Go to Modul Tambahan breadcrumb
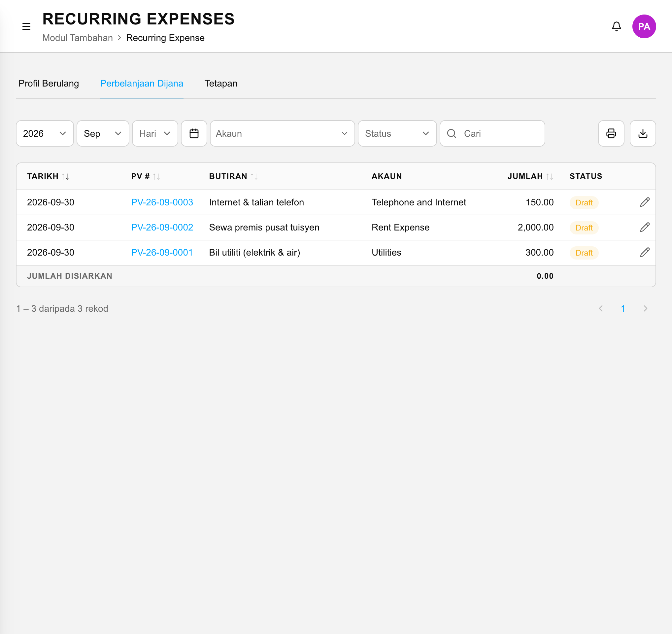The height and width of the screenshot is (634, 672). click(78, 38)
